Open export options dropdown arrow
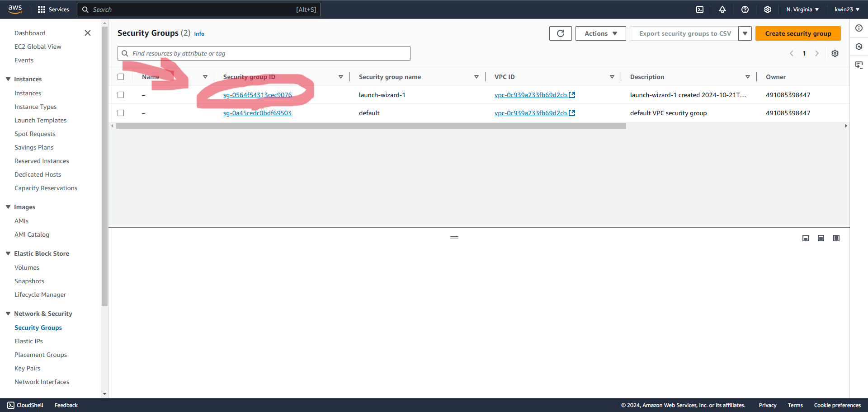The image size is (868, 412). point(745,33)
